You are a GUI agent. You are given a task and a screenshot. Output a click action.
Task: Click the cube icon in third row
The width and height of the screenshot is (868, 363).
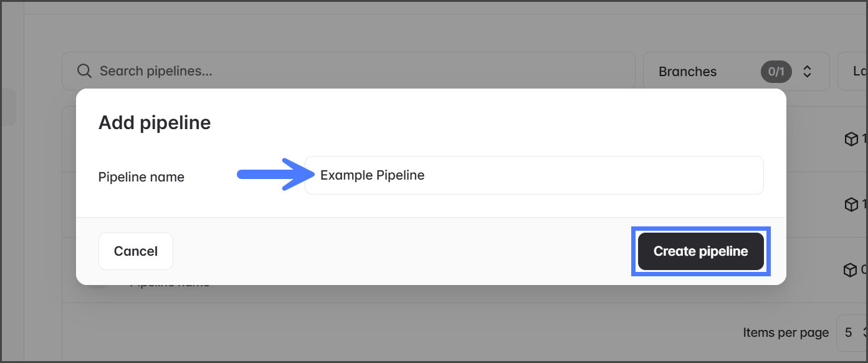850,270
